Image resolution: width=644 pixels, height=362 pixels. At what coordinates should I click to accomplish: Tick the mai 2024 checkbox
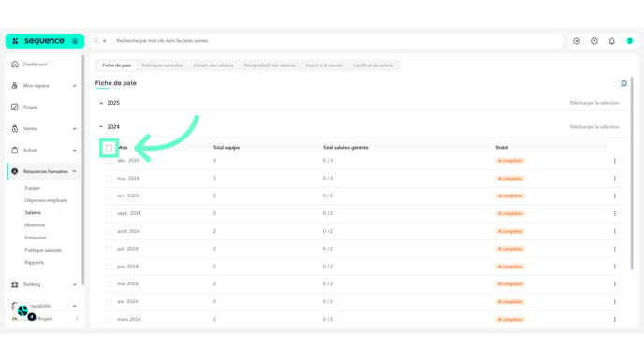tap(109, 284)
